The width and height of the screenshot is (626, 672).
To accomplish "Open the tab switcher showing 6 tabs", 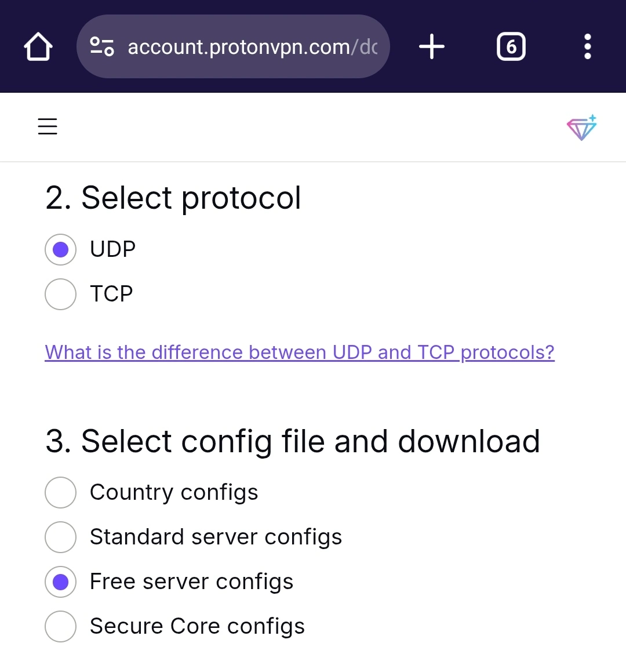I will tap(511, 46).
